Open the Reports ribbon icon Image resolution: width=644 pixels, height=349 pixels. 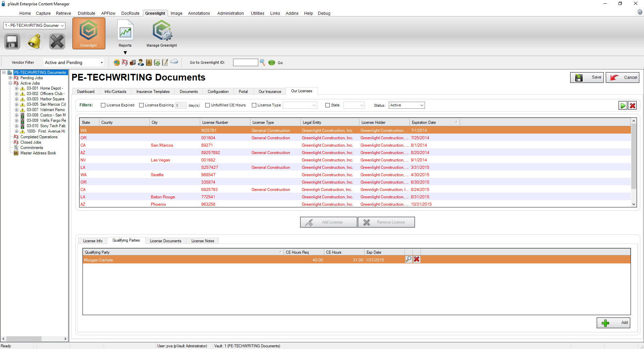[125, 34]
